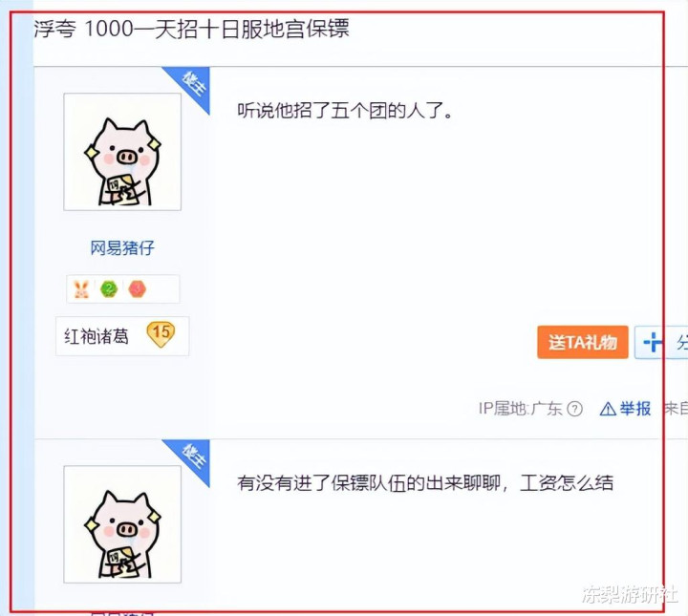Report the post using the 举报 link

coord(634,409)
